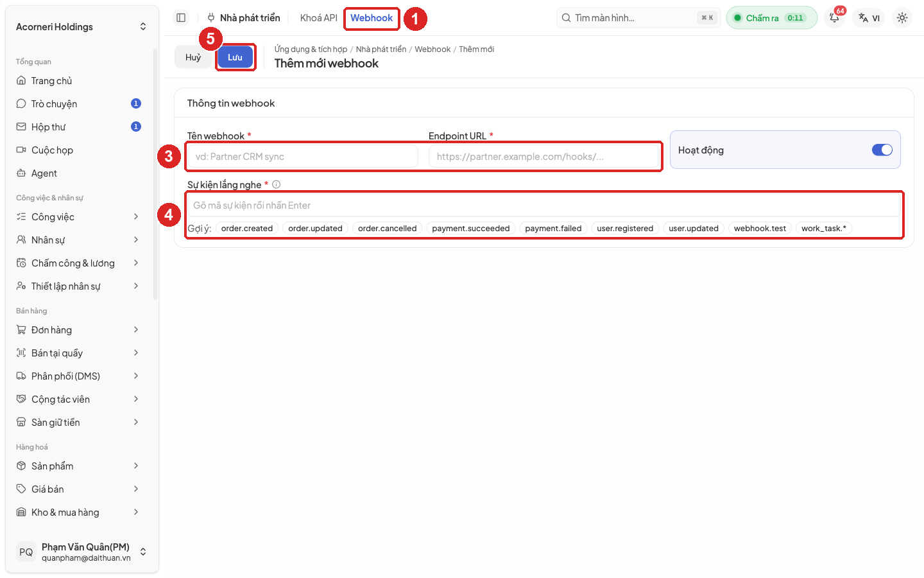Image resolution: width=924 pixels, height=578 pixels.
Task: Open Hộp thư mailbox in sidebar
Action: click(x=78, y=127)
